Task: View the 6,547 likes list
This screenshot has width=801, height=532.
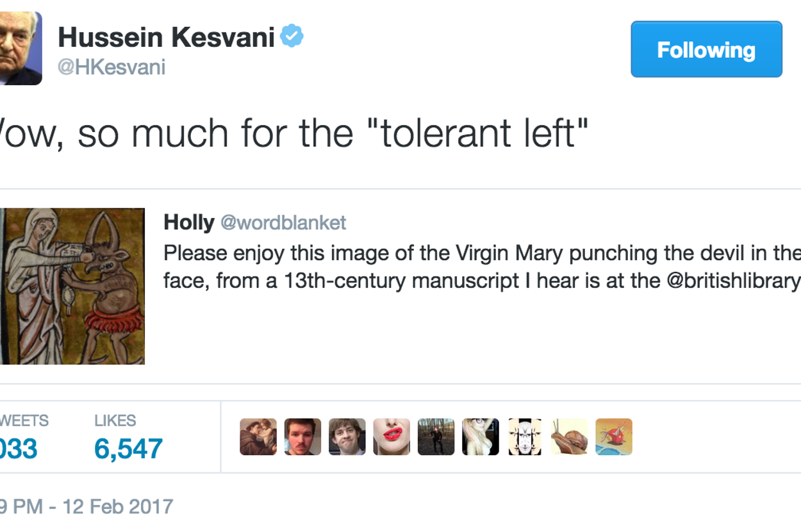Action: tap(128, 448)
